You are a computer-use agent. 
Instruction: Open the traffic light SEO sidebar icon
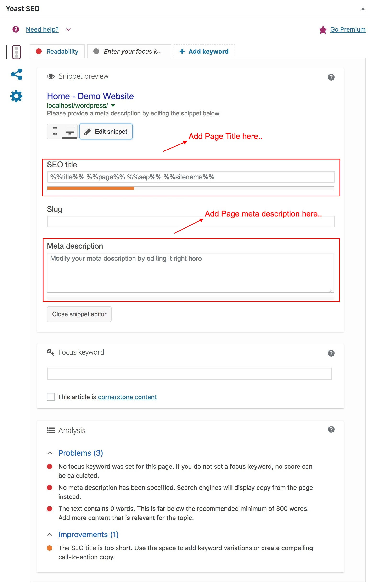pyautogui.click(x=16, y=52)
